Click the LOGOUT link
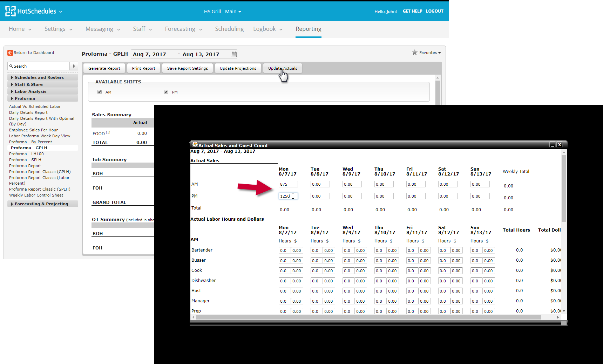Screen dimensions: 603x364 (x=434, y=11)
